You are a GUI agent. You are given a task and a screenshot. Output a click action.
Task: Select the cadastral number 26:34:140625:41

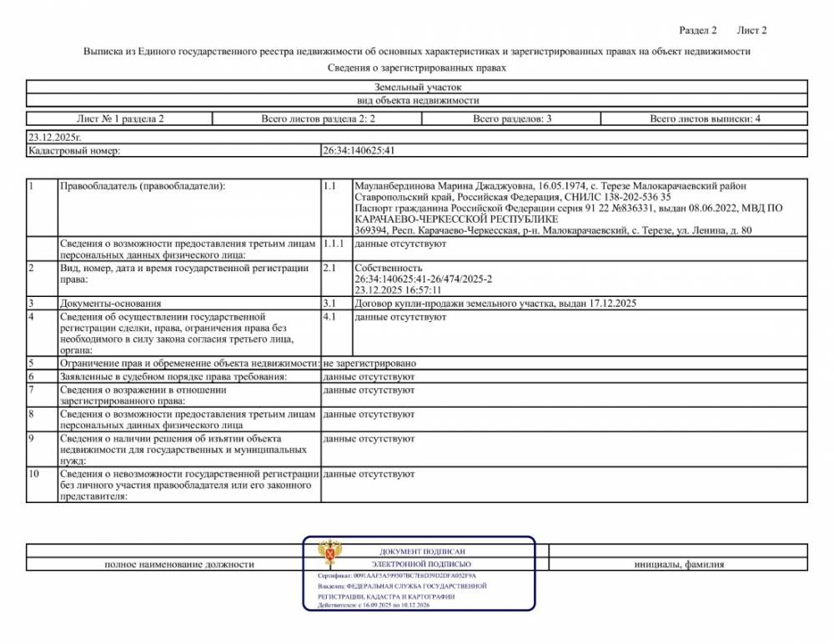point(358,151)
